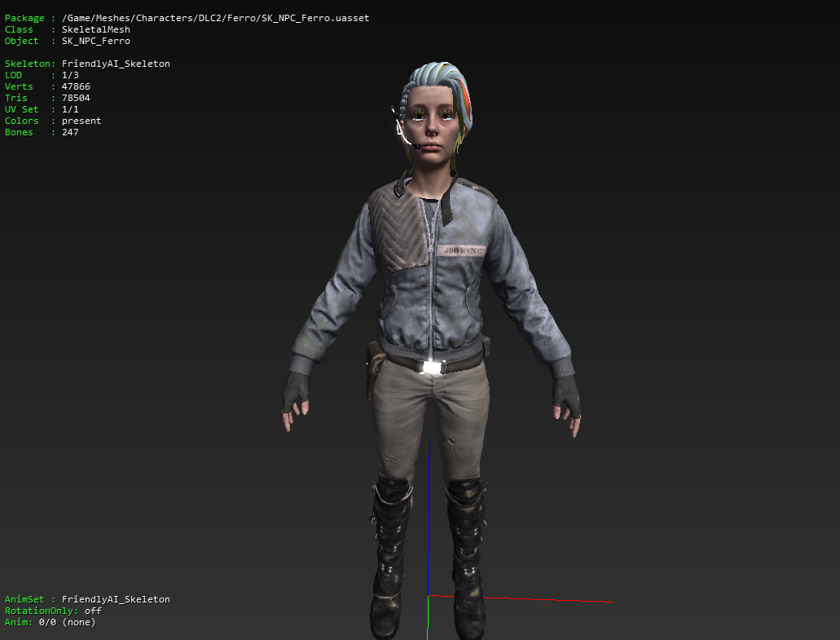Click the UV Set value '1/1'
Image resolution: width=840 pixels, height=640 pixels.
pos(70,109)
